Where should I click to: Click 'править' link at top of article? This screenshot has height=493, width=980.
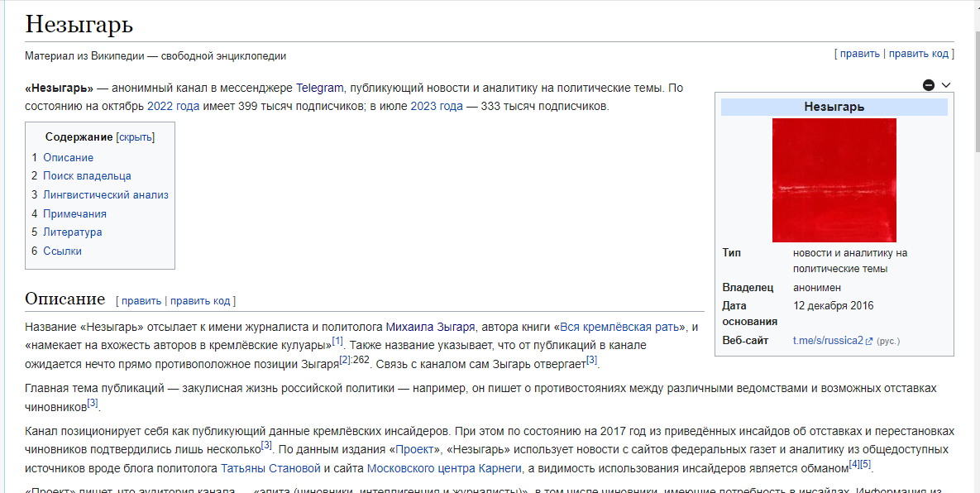[859, 54]
